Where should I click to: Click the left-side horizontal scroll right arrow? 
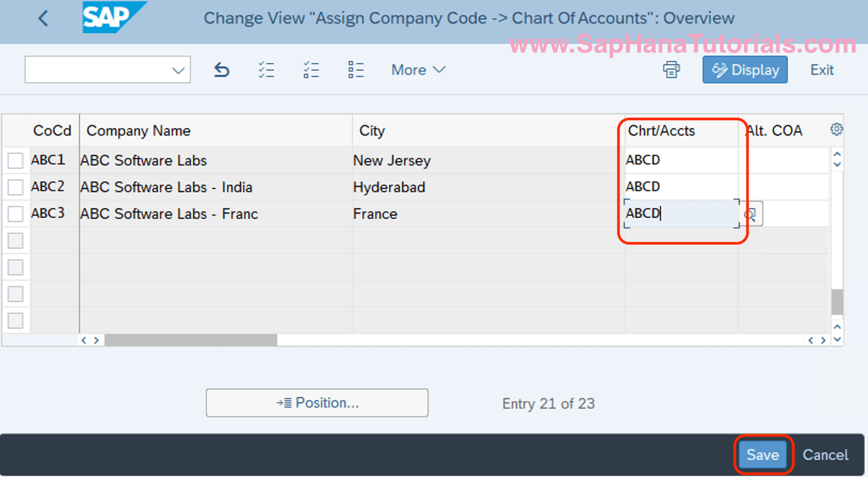coord(97,340)
